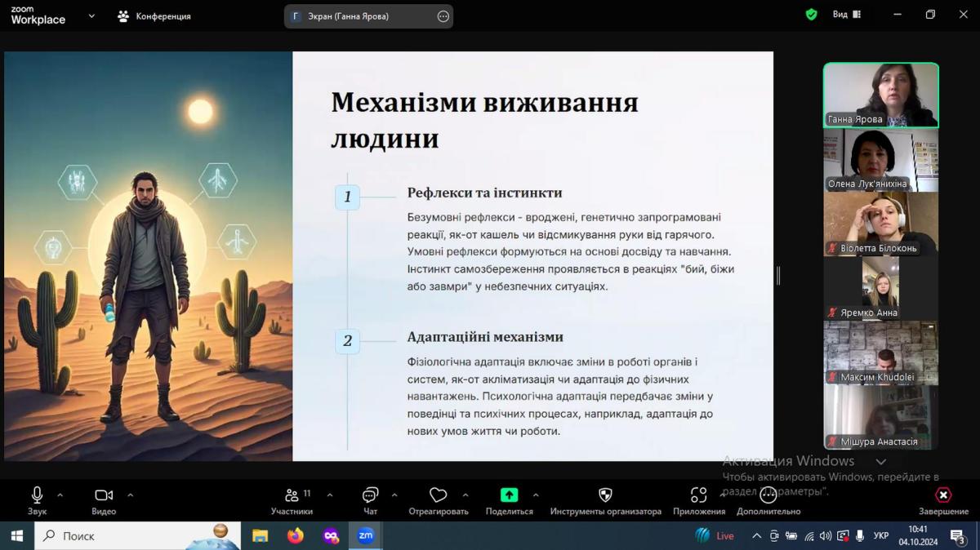
Task: Expand audio settings arrow next to Звук
Action: tap(60, 495)
